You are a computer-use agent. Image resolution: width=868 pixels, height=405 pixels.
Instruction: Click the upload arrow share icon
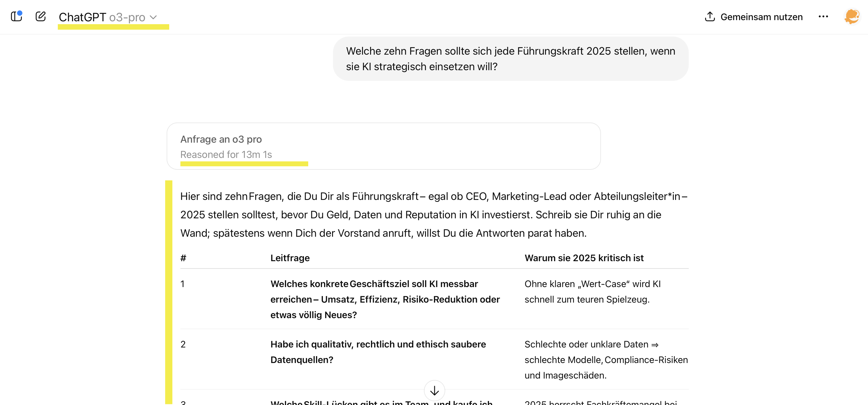coord(710,16)
